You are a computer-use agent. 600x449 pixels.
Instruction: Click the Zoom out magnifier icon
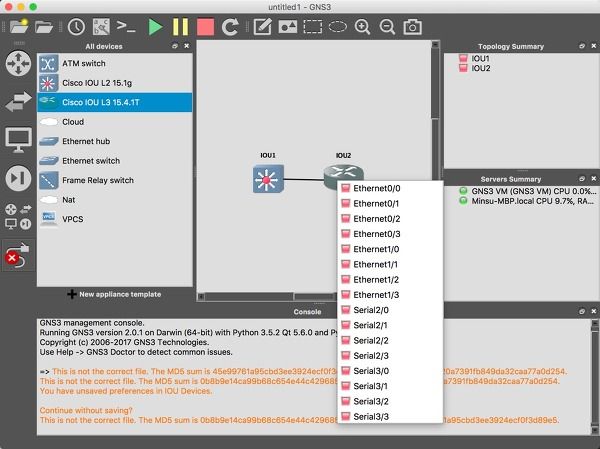tap(387, 27)
